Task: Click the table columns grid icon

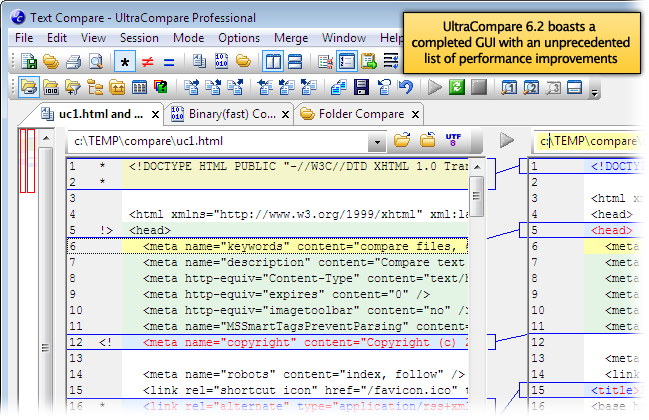Action: (139, 87)
